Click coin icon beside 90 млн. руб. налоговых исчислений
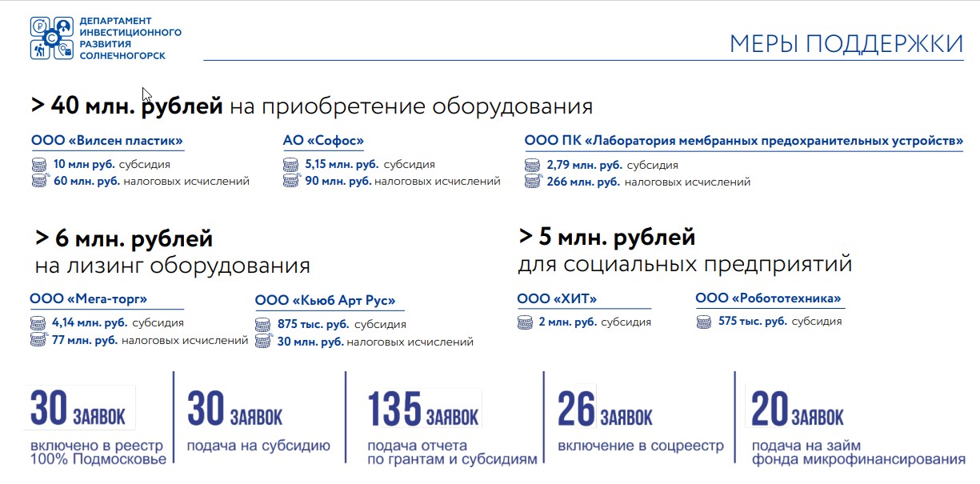 pyautogui.click(x=291, y=181)
